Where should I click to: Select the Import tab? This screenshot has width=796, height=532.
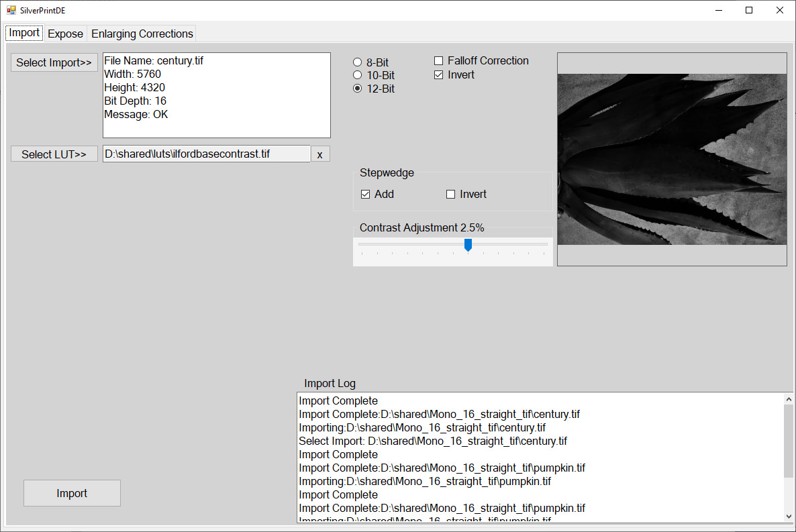pos(24,33)
